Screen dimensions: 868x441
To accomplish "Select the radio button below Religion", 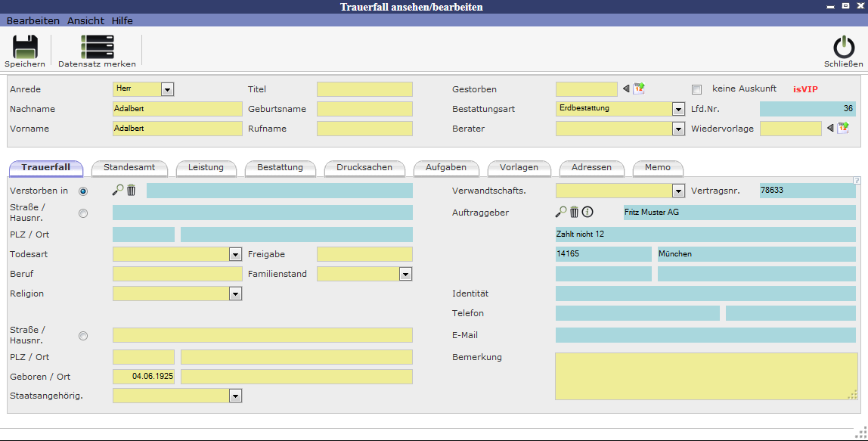I will point(83,336).
